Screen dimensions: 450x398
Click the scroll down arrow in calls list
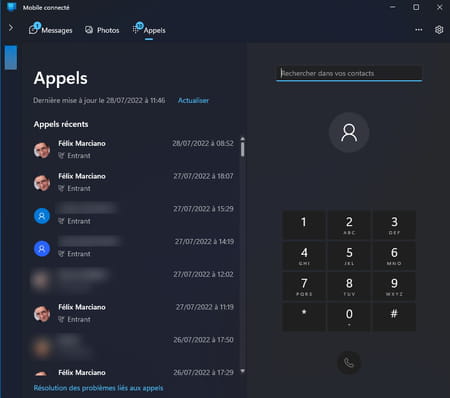243,371
